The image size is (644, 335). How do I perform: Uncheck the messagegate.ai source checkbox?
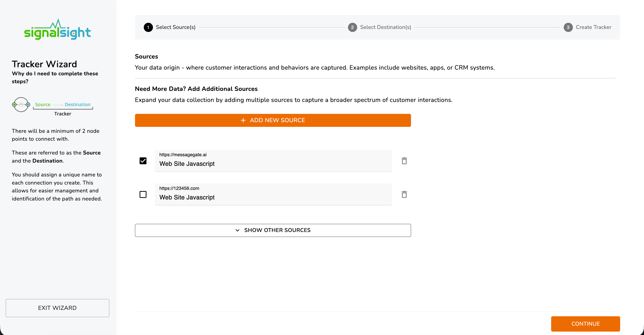coord(143,161)
